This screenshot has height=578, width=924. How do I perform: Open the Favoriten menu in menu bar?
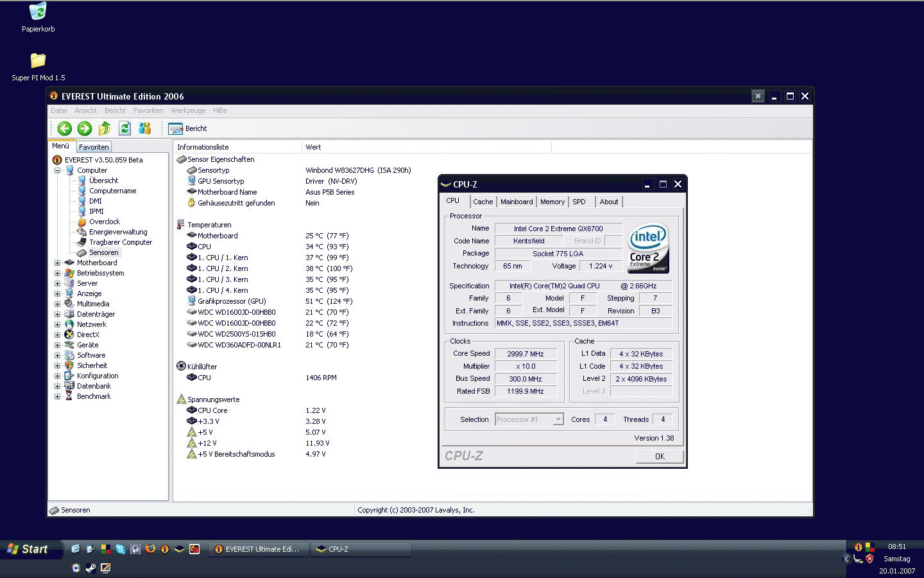148,110
